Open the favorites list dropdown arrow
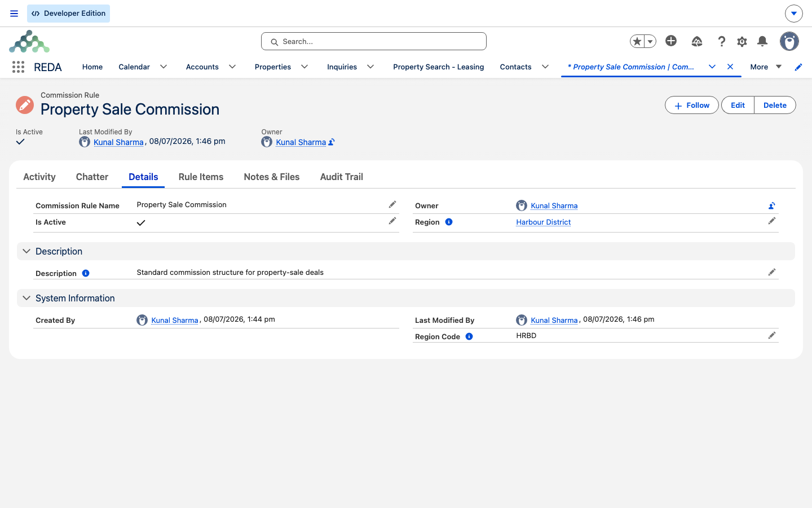 coord(650,41)
